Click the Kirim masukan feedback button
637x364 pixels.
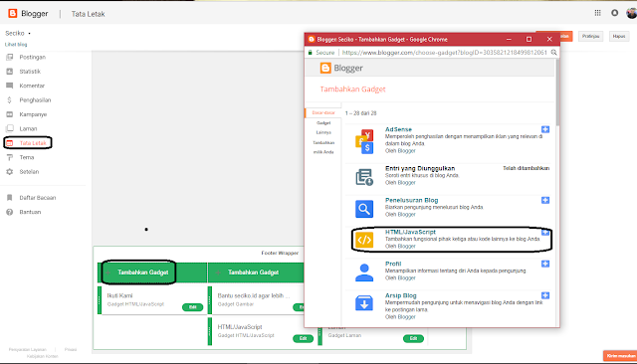(620, 356)
